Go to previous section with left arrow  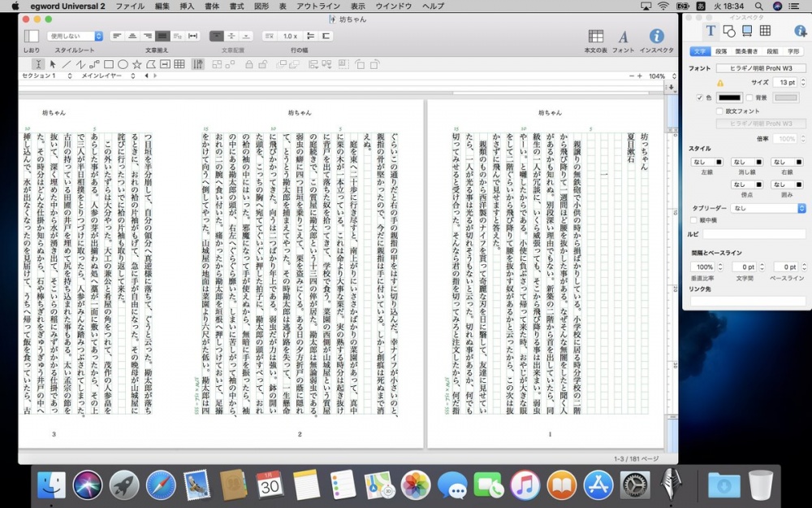(x=146, y=76)
